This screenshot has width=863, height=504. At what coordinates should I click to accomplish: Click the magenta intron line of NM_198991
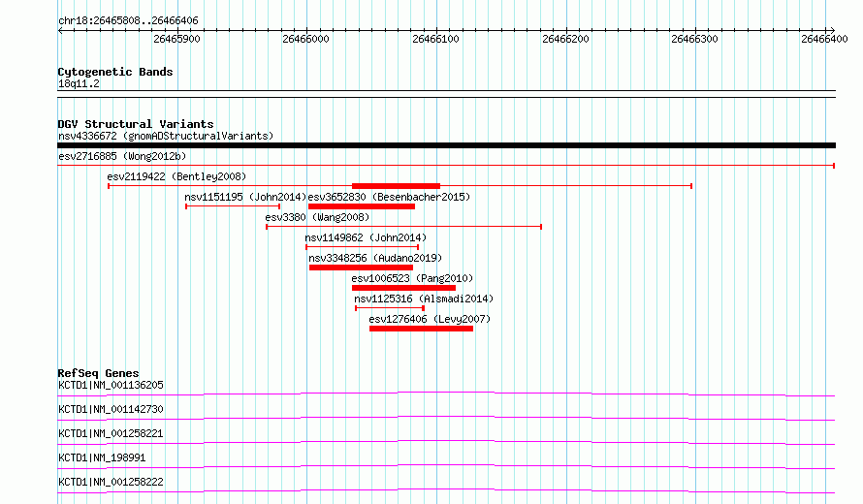coord(446,467)
